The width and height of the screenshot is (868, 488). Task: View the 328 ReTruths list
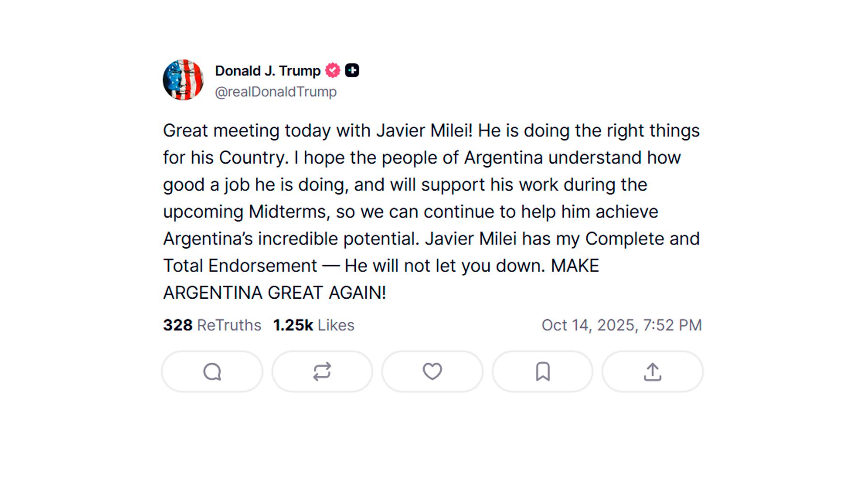(212, 325)
